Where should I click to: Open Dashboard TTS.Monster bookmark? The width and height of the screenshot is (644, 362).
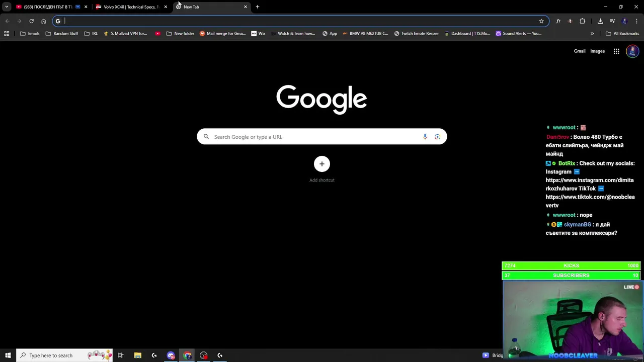467,34
